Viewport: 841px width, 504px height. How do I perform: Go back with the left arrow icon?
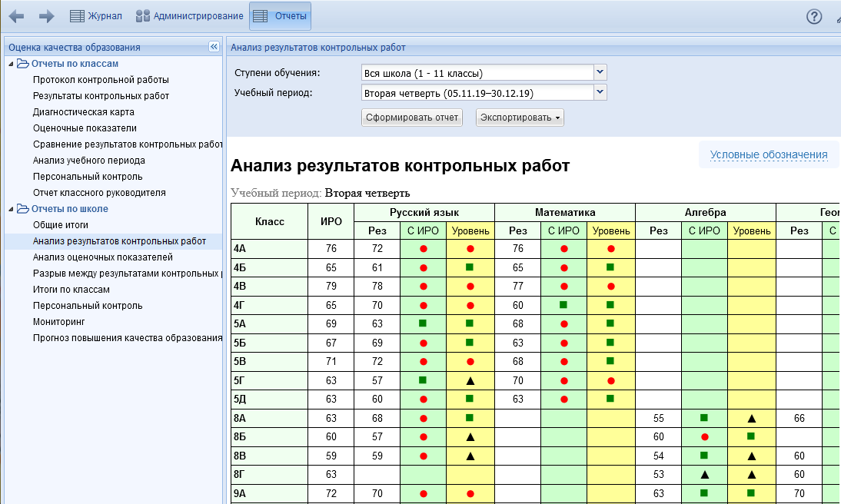pyautogui.click(x=17, y=16)
